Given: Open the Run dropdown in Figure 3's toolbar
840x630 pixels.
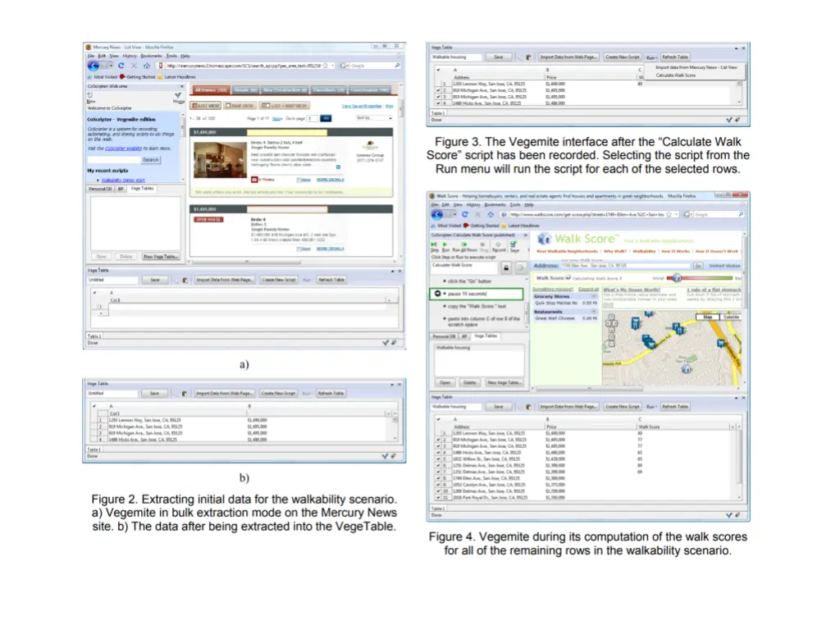Looking at the screenshot, I should 651,57.
